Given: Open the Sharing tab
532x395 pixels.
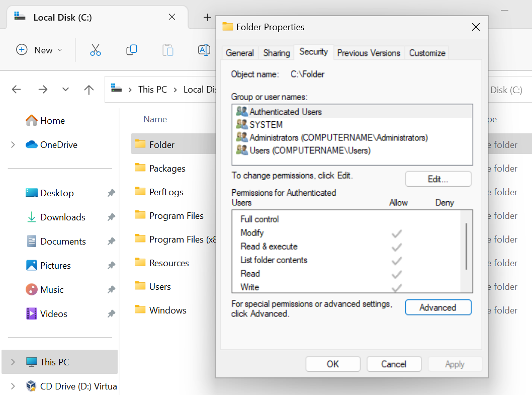Looking at the screenshot, I should [277, 53].
